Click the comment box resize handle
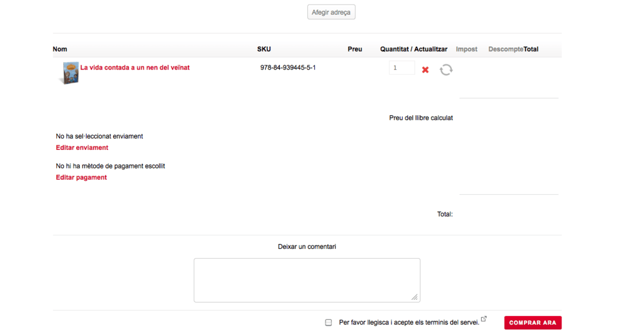The image size is (644, 336). (x=415, y=297)
